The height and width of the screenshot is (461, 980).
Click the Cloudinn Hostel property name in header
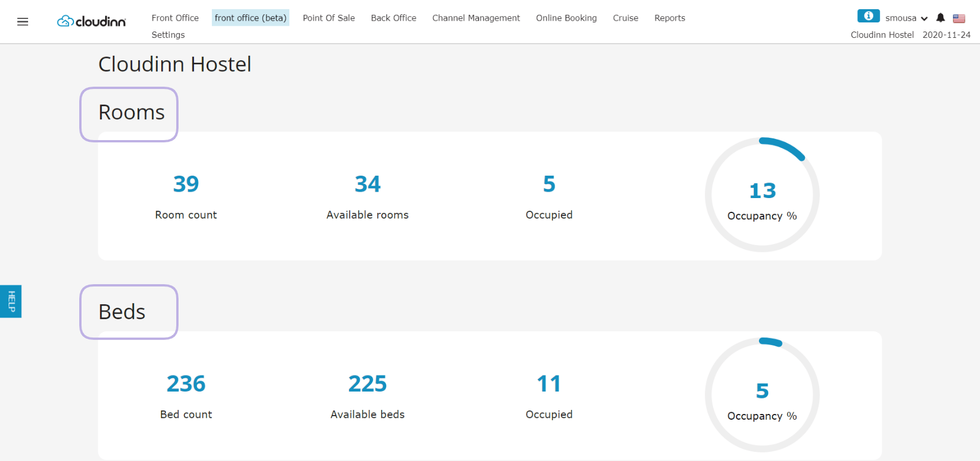click(x=882, y=35)
